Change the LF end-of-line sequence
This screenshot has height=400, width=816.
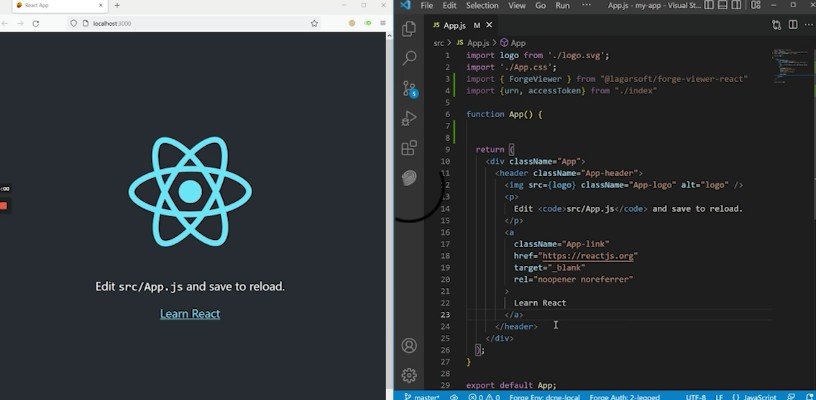pyautogui.click(x=720, y=397)
